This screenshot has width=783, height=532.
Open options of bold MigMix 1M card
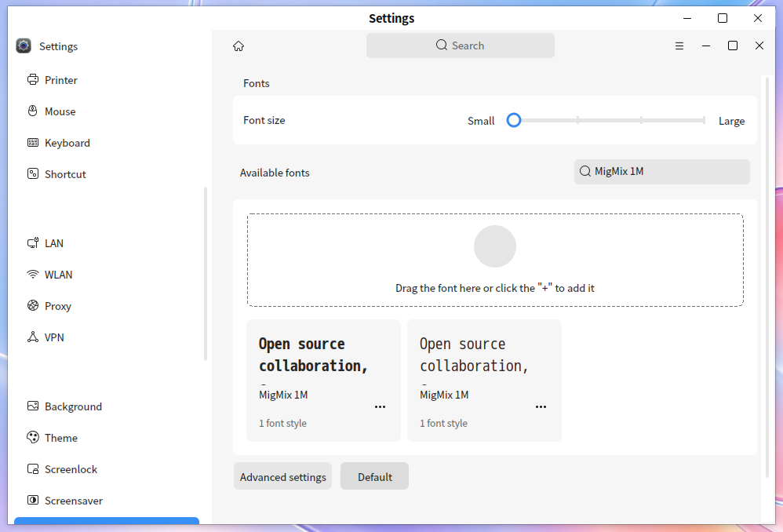pyautogui.click(x=380, y=406)
